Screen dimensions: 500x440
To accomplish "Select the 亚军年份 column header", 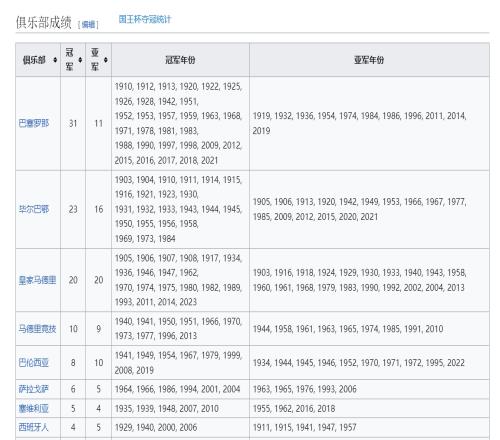I will (369, 60).
